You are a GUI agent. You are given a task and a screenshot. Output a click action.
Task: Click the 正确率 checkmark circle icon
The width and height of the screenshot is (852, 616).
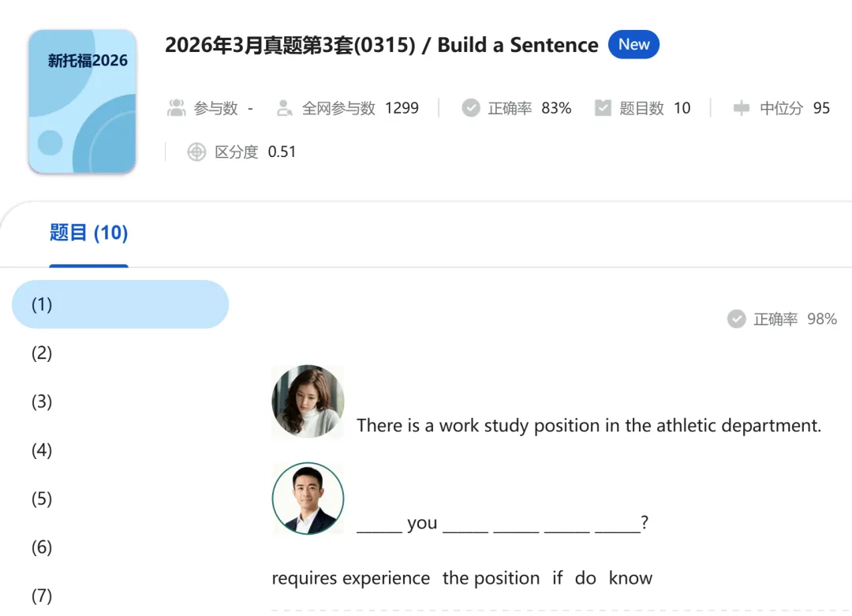point(471,107)
